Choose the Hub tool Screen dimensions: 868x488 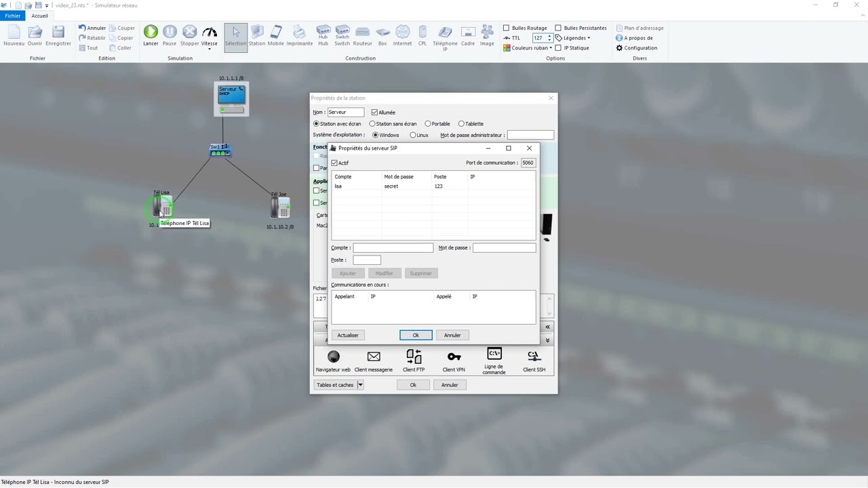(323, 32)
